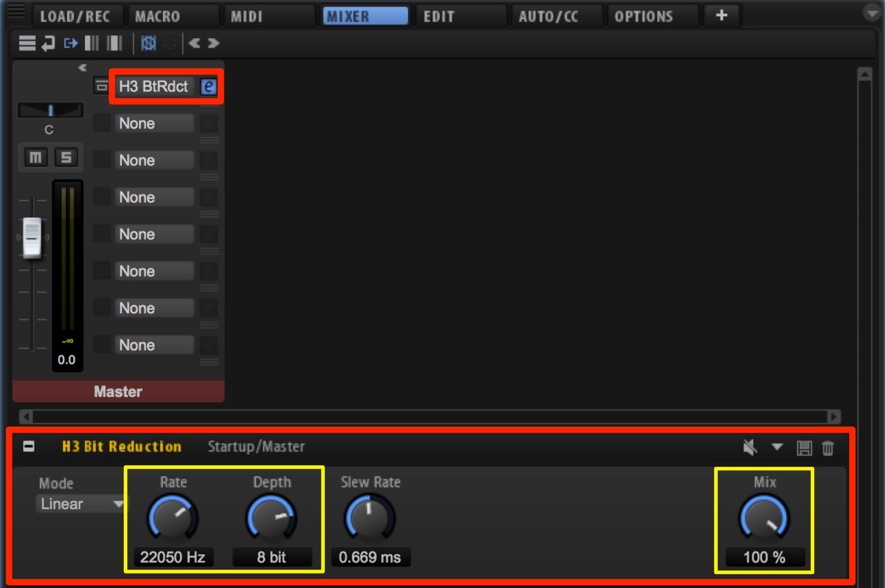Click the H3 BtRdct insert slot
The image size is (885, 588).
[x=155, y=86]
